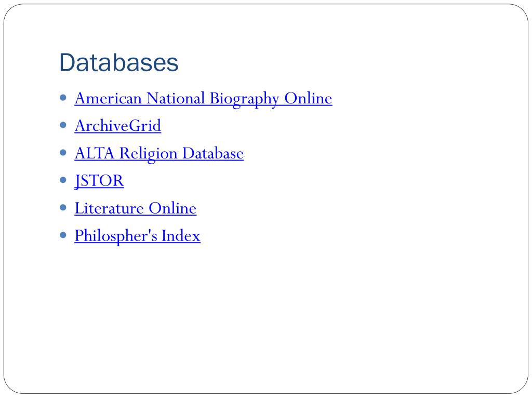Click the word Literature in the fifth link
This screenshot has height=399, width=532.
pos(110,208)
